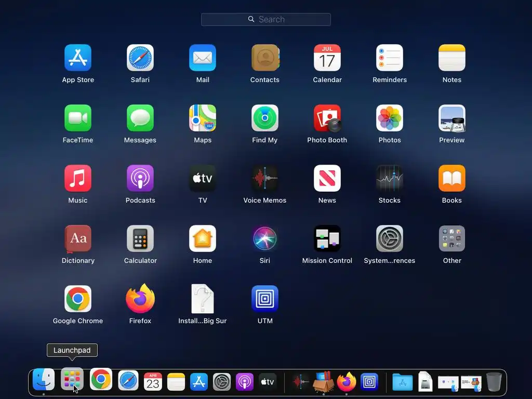Open UTM from the Dock

point(369,382)
